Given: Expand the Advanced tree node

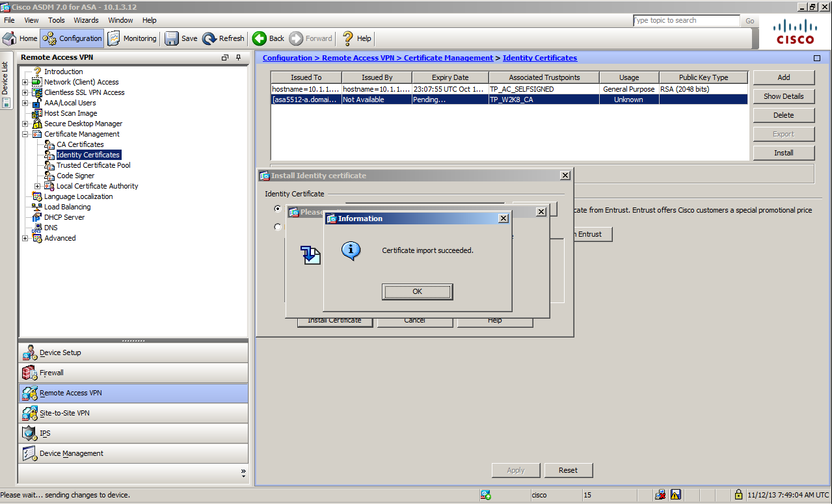Looking at the screenshot, I should point(25,238).
